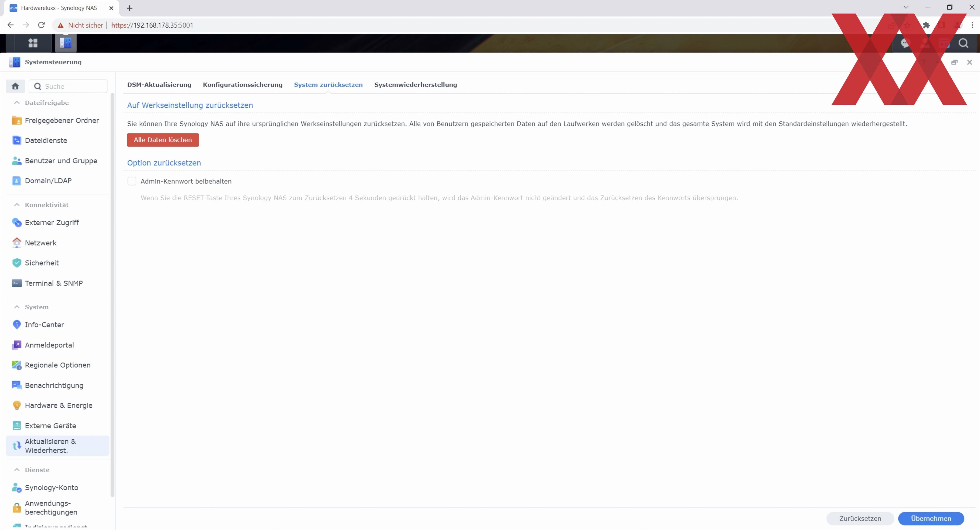Open Benachrichtigung settings
This screenshot has width=980, height=530.
tap(57, 386)
